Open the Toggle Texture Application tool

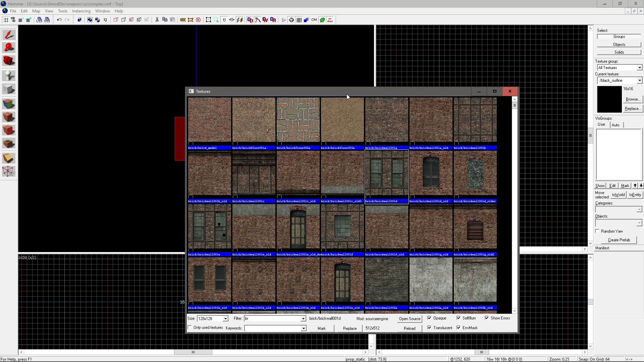point(9,104)
